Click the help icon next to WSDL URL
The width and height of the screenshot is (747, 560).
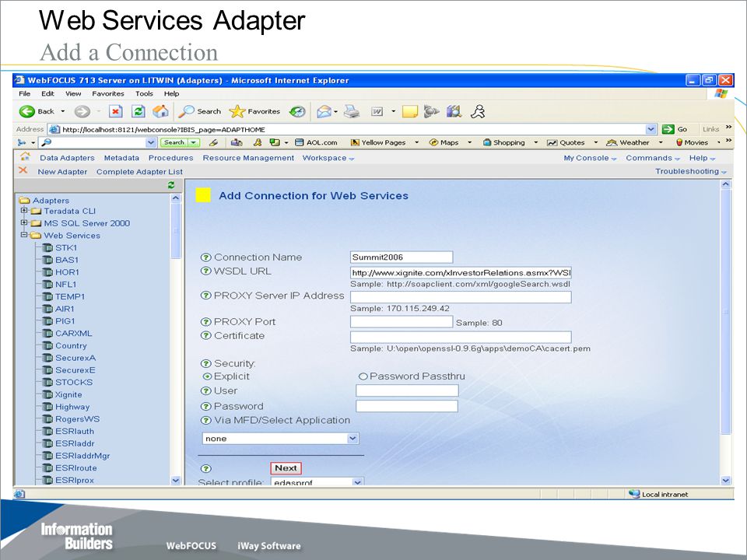click(205, 271)
